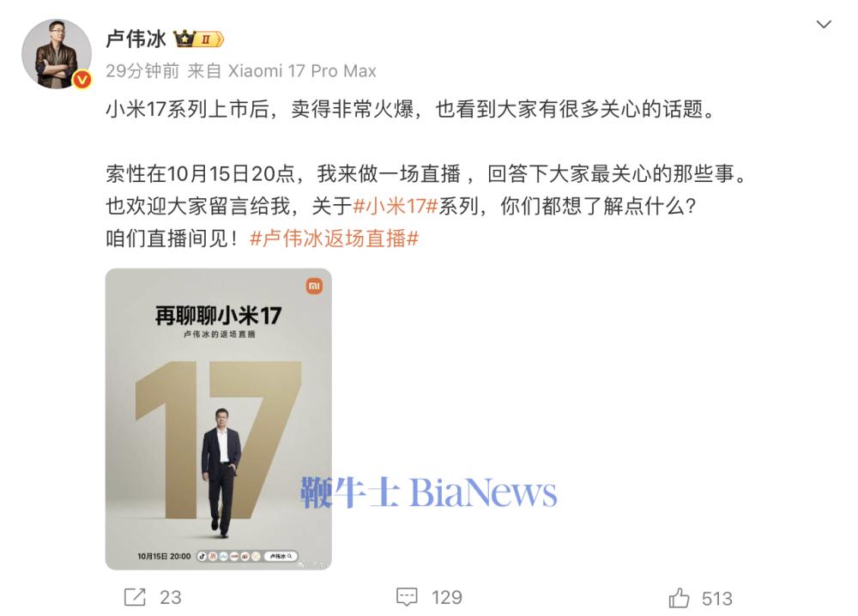
Task: Open 卢伟冰 profile avatar
Action: [57, 53]
